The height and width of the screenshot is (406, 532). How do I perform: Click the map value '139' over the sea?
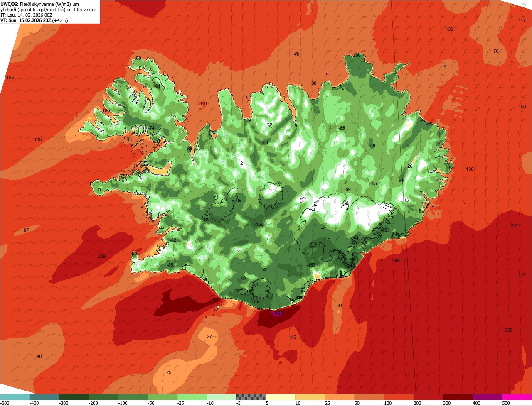[449, 29]
